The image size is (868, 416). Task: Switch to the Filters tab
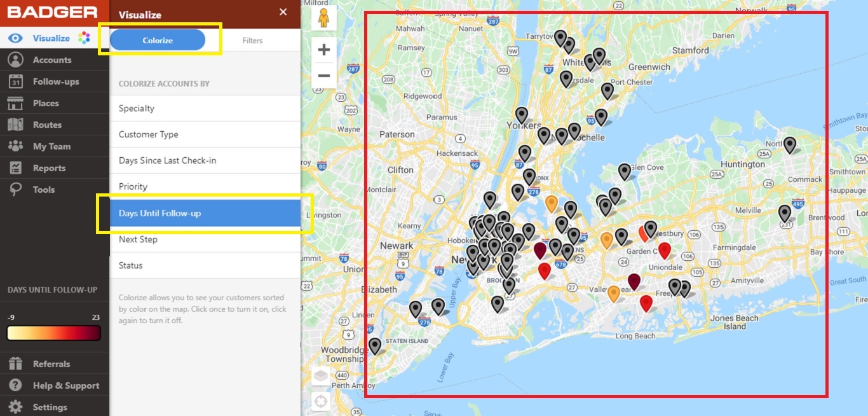point(252,40)
